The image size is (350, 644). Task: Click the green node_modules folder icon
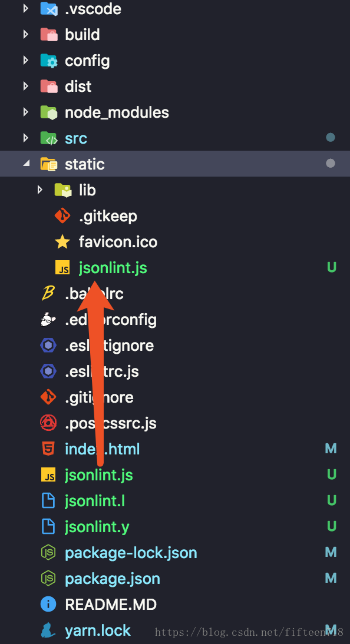click(x=48, y=112)
